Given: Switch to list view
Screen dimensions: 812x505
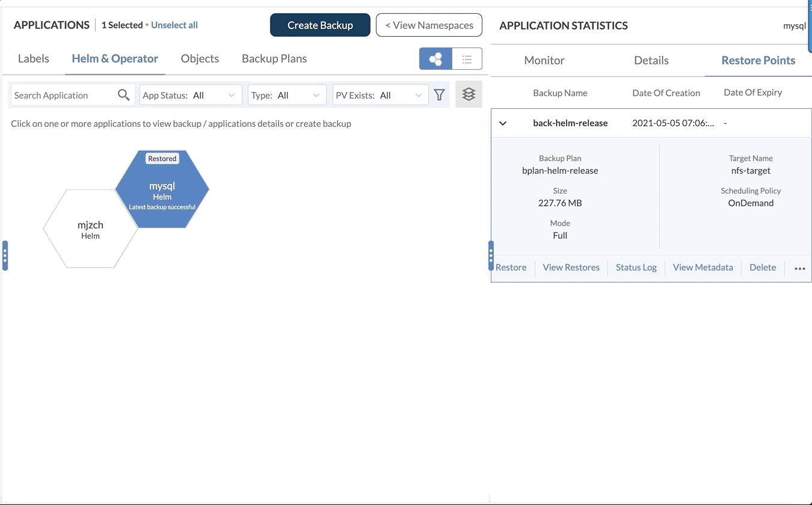Looking at the screenshot, I should [x=467, y=59].
